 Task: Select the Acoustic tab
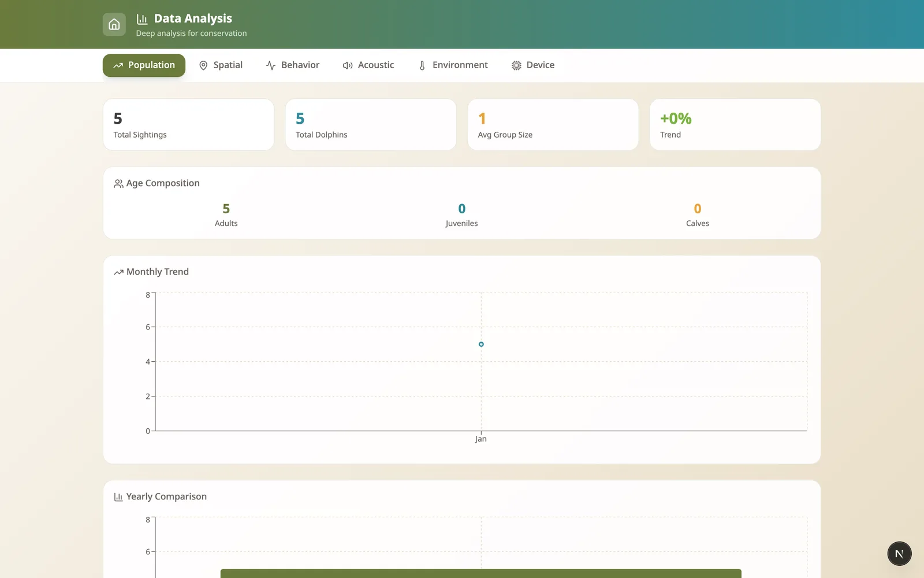tap(368, 65)
